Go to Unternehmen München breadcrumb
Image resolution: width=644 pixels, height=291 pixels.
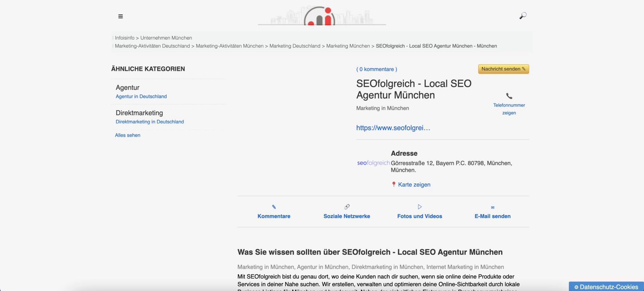click(x=166, y=38)
